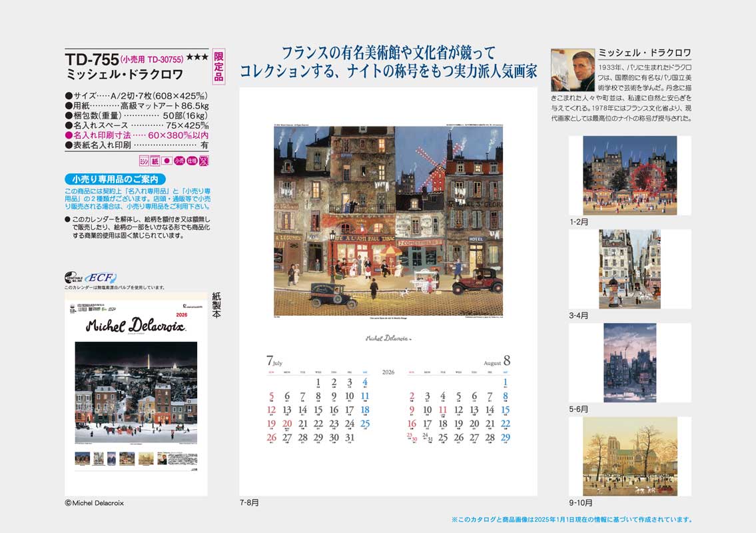Click the artist heading ミッシェル・ドラクロワ at right
756x533 pixels.
645,53
